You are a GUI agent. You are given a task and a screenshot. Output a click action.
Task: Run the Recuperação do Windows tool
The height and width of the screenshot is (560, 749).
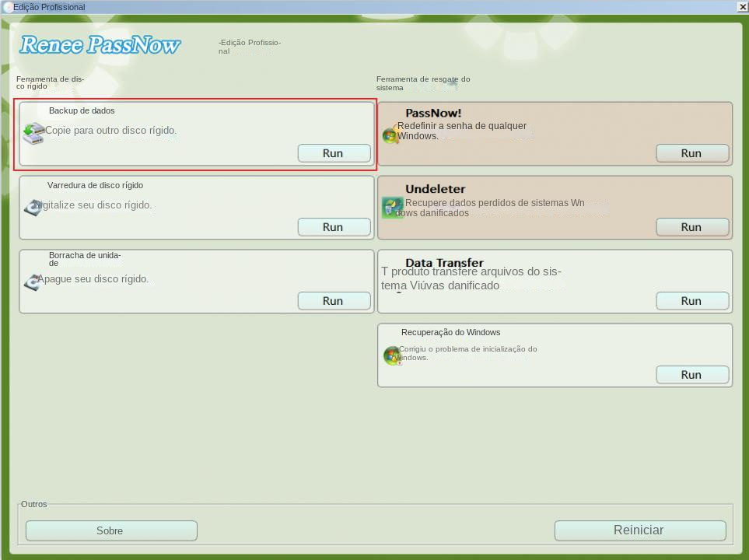pyautogui.click(x=691, y=375)
